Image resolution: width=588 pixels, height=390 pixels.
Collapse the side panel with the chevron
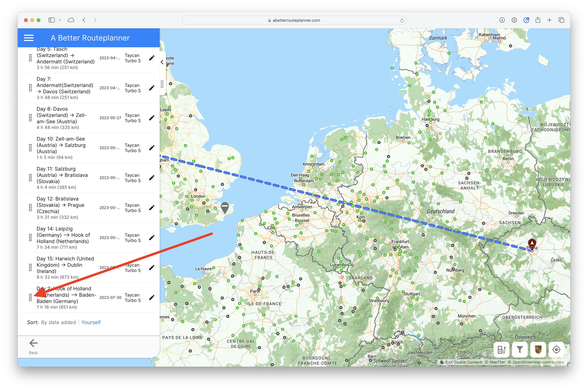click(162, 62)
